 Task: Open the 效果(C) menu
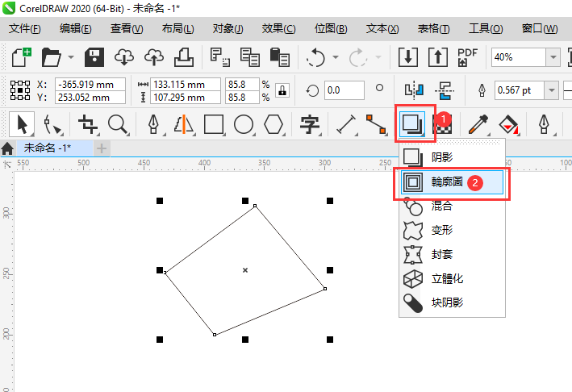[x=278, y=28]
